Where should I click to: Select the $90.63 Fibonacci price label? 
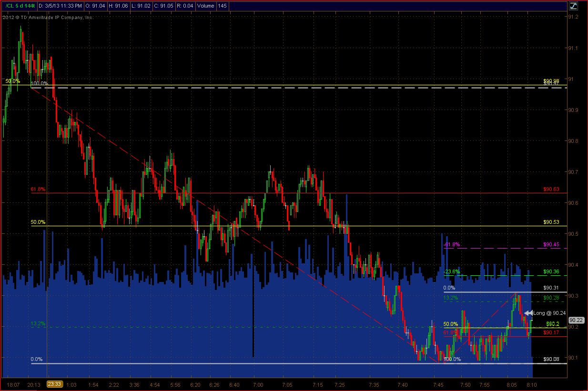point(551,189)
